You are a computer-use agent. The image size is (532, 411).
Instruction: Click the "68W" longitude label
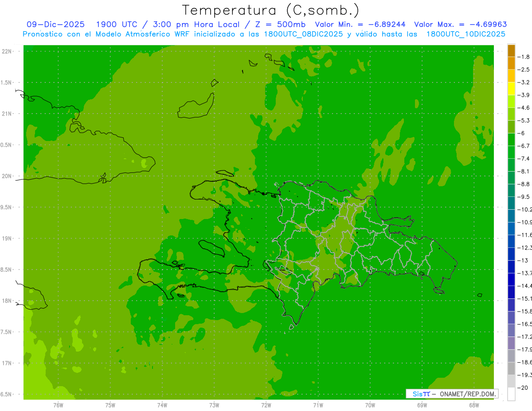pos(474,405)
